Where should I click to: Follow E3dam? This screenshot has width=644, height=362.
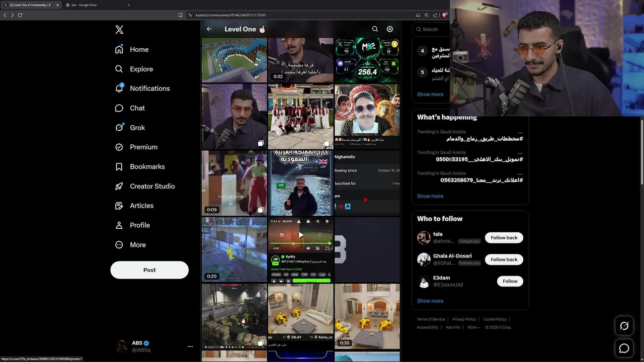[x=510, y=281]
